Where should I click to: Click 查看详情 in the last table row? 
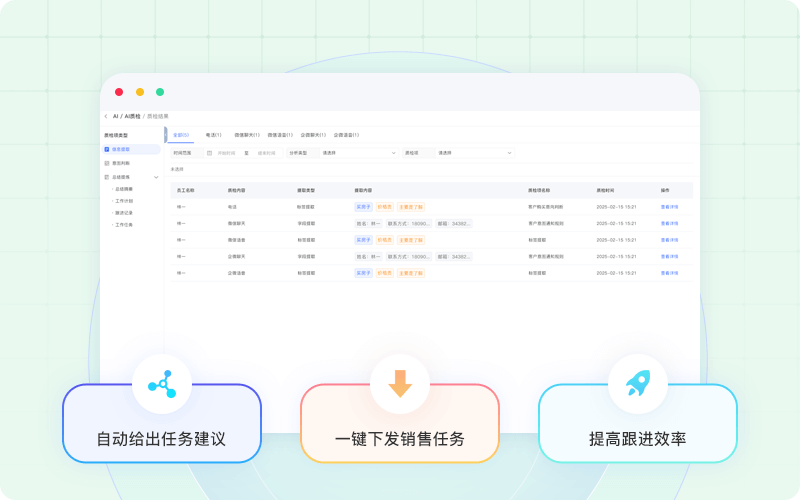pyautogui.click(x=669, y=272)
